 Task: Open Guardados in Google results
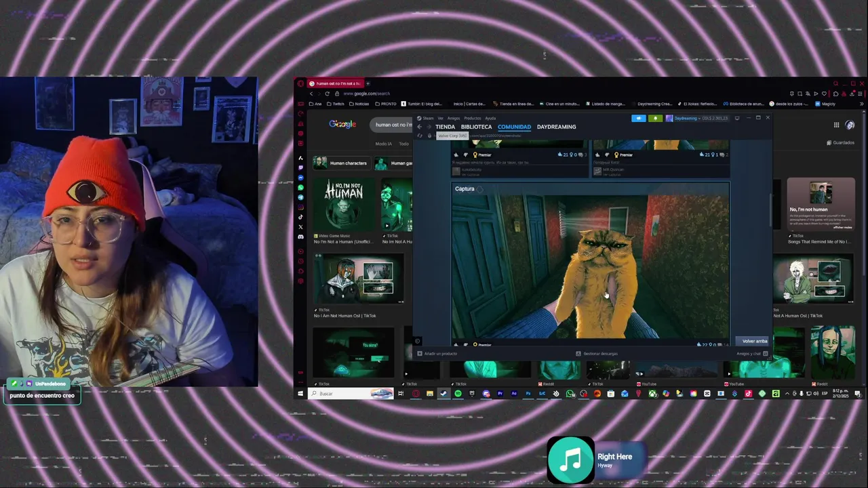pos(841,143)
